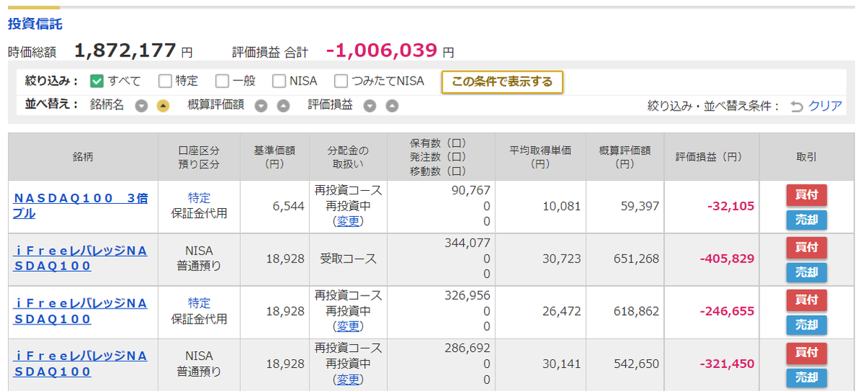Screen dimensions: 868x391
Task: Tick the 一般 filter checkbox
Action: coord(222,82)
